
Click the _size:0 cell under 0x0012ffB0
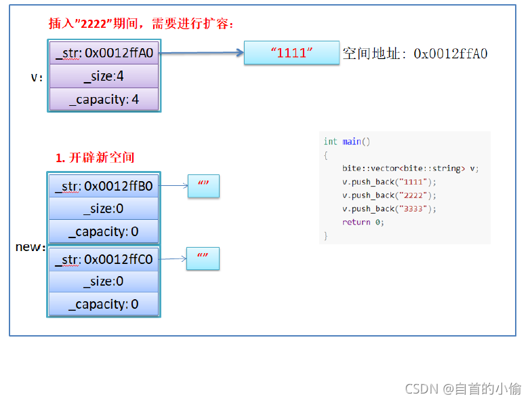104,209
